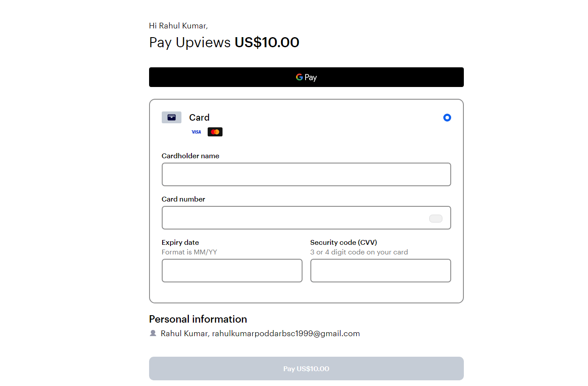588x386 pixels.
Task: Click the person icon beside personal info
Action: pyautogui.click(x=153, y=333)
